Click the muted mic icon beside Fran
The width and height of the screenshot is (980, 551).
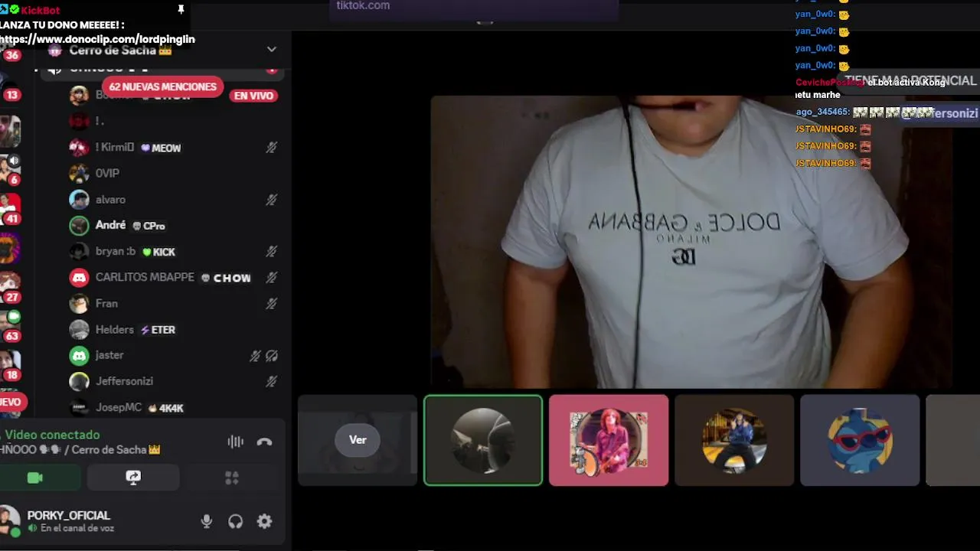[x=271, y=304]
